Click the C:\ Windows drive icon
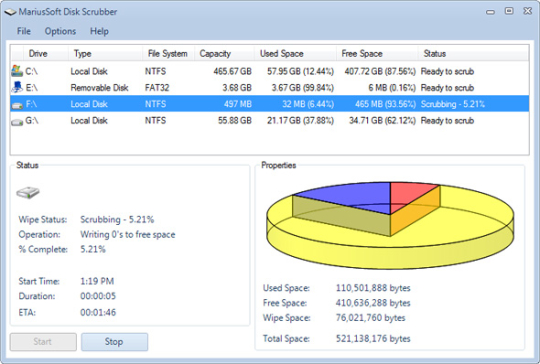 pyautogui.click(x=17, y=71)
